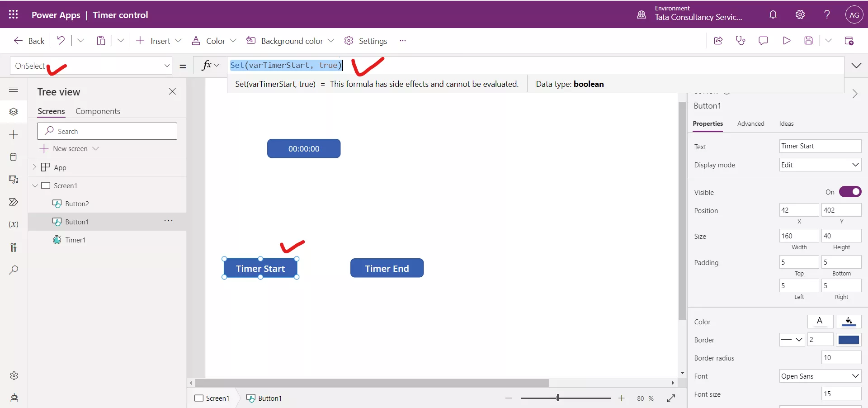Select the Button1 checkbox in status bar
The height and width of the screenshot is (408, 868).
[x=252, y=399]
